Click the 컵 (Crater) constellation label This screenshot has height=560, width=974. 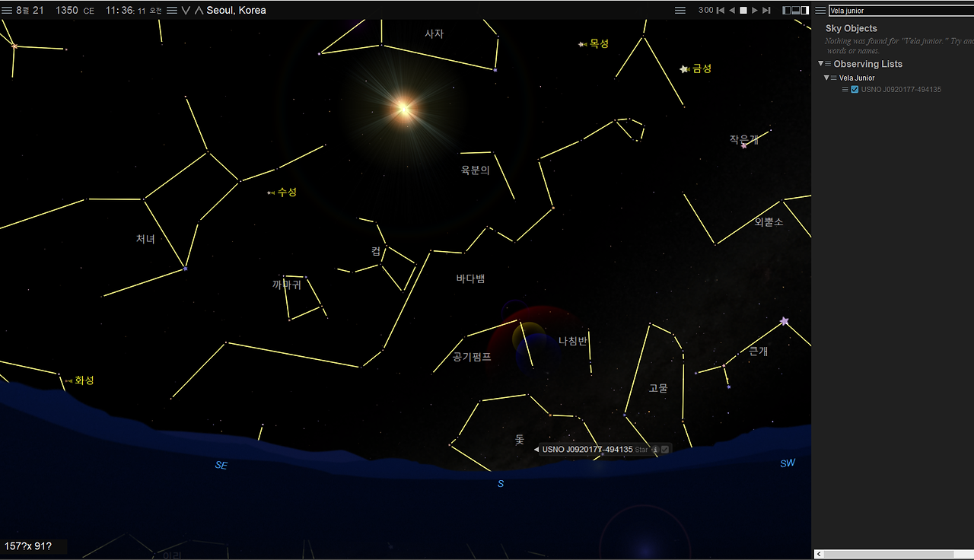pyautogui.click(x=375, y=250)
